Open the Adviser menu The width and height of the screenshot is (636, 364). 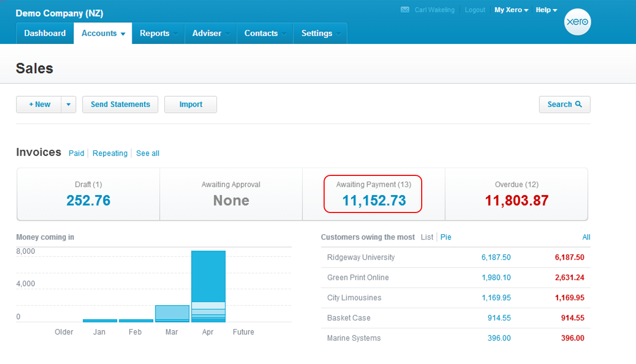pos(211,33)
